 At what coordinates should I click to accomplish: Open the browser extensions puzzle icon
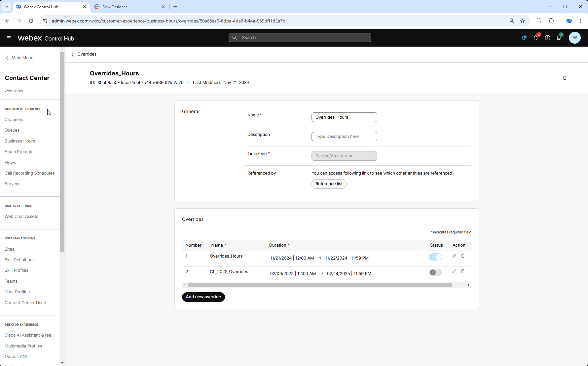551,21
